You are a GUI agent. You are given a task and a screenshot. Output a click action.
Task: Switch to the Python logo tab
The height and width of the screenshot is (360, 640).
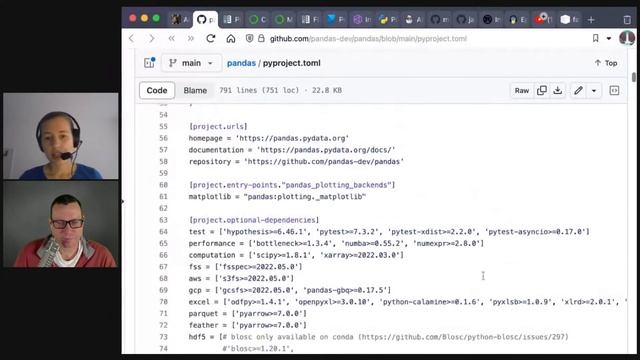tap(388, 20)
